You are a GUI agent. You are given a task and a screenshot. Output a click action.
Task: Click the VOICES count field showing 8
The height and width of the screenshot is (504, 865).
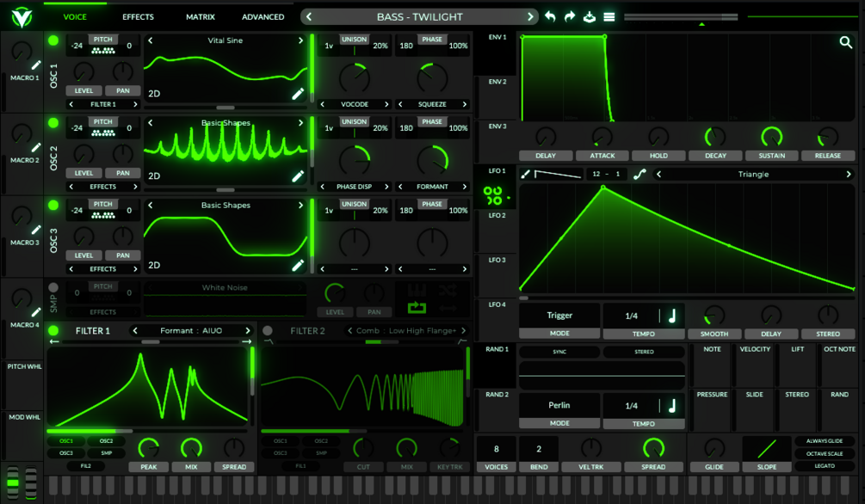(496, 449)
